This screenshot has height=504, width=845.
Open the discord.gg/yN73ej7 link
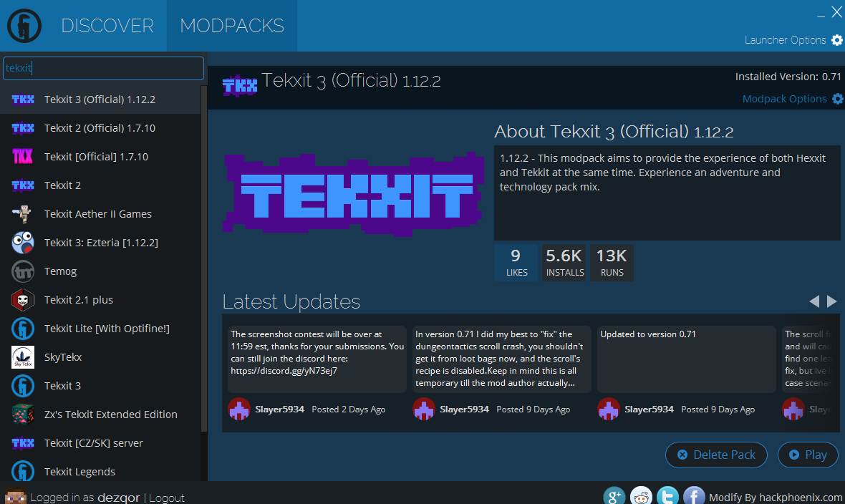click(x=284, y=371)
